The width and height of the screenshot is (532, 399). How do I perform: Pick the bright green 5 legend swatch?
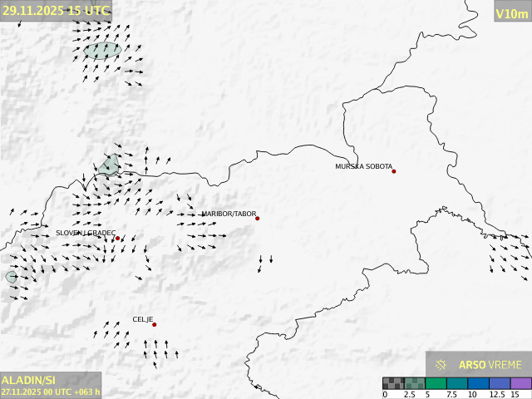pyautogui.click(x=435, y=383)
